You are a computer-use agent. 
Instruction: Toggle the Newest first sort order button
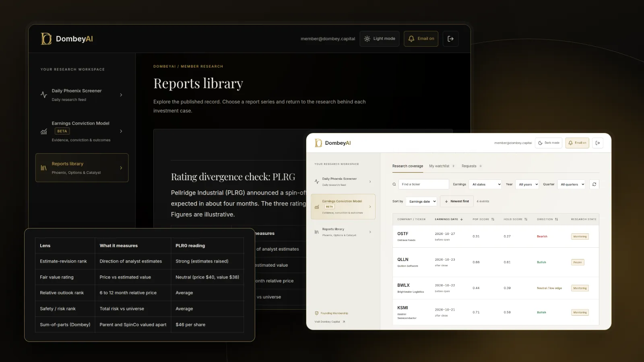click(457, 201)
